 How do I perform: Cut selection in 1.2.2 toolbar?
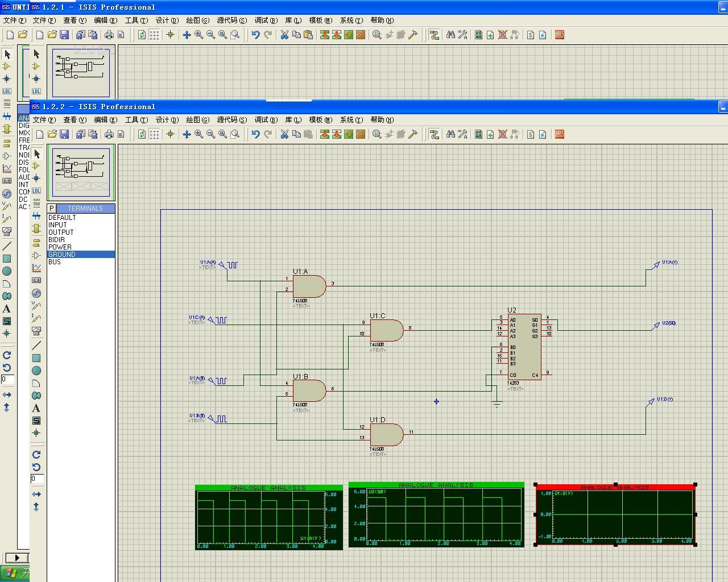click(284, 134)
